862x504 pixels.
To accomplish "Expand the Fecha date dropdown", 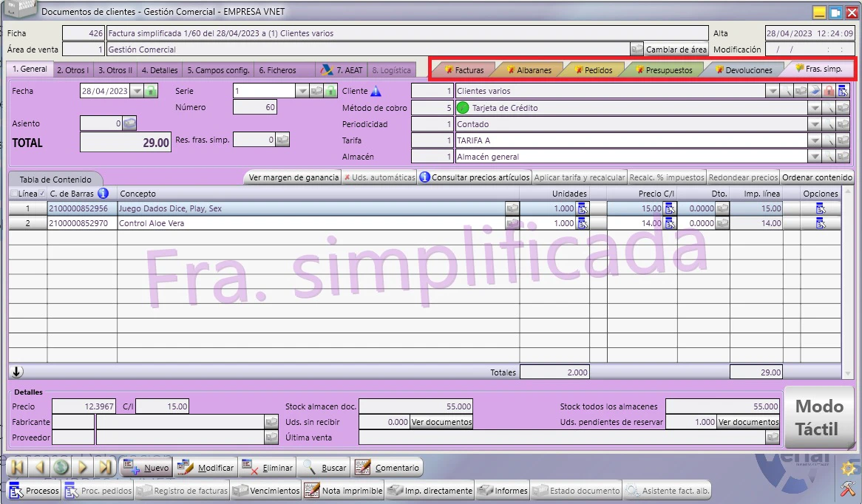I will tap(137, 91).
